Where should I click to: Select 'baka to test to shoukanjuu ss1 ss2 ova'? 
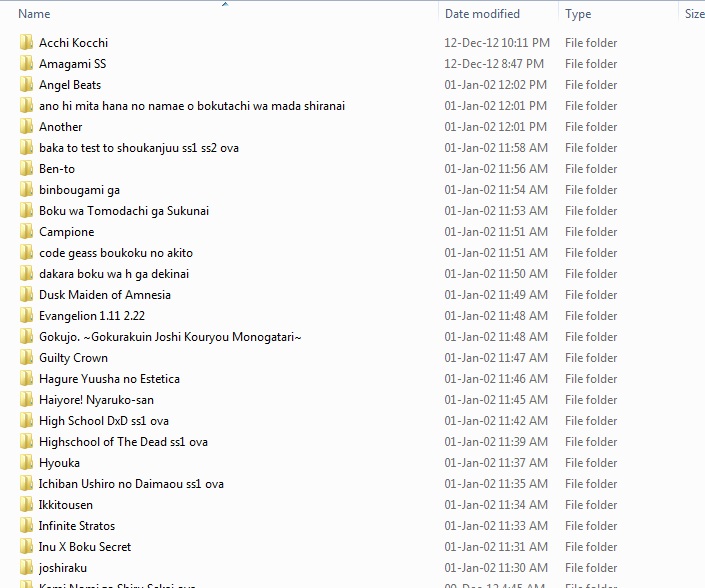pos(139,148)
